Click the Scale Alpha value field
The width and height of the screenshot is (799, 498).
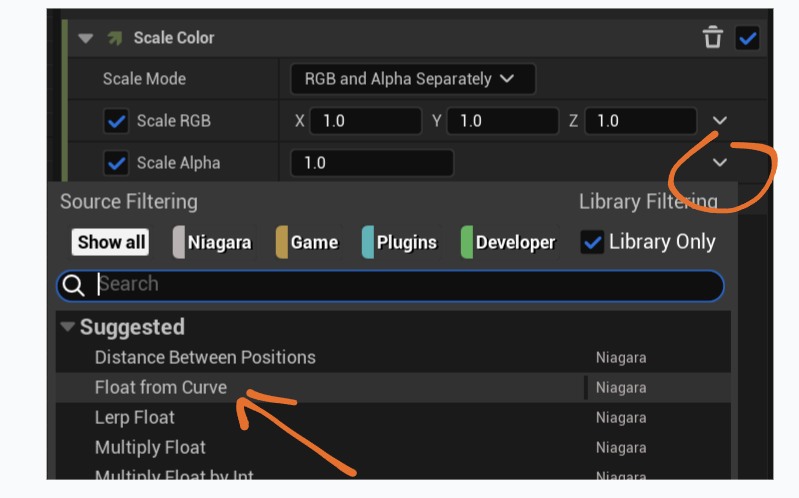pyautogui.click(x=371, y=163)
